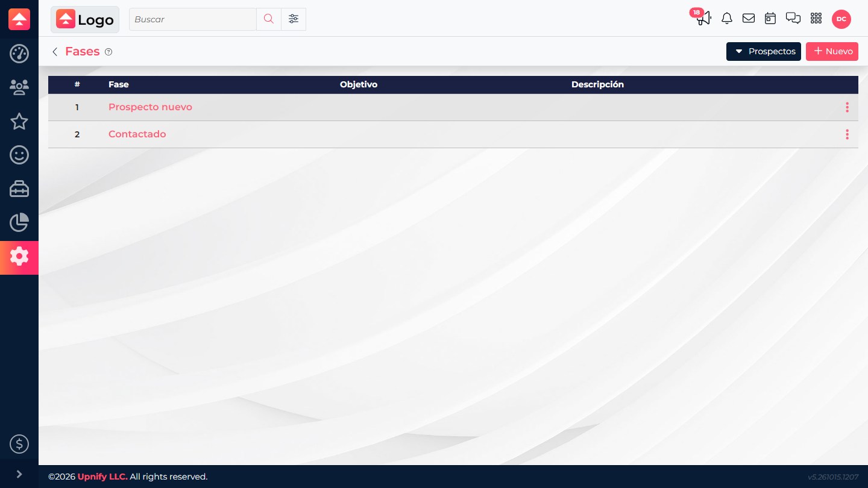
Task: Click version text v5.261015.1207
Action: pyautogui.click(x=833, y=477)
